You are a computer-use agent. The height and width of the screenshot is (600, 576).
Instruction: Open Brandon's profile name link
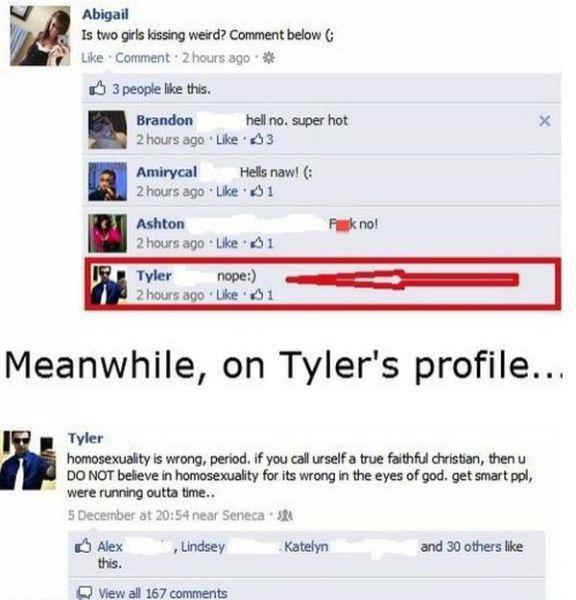(165, 120)
